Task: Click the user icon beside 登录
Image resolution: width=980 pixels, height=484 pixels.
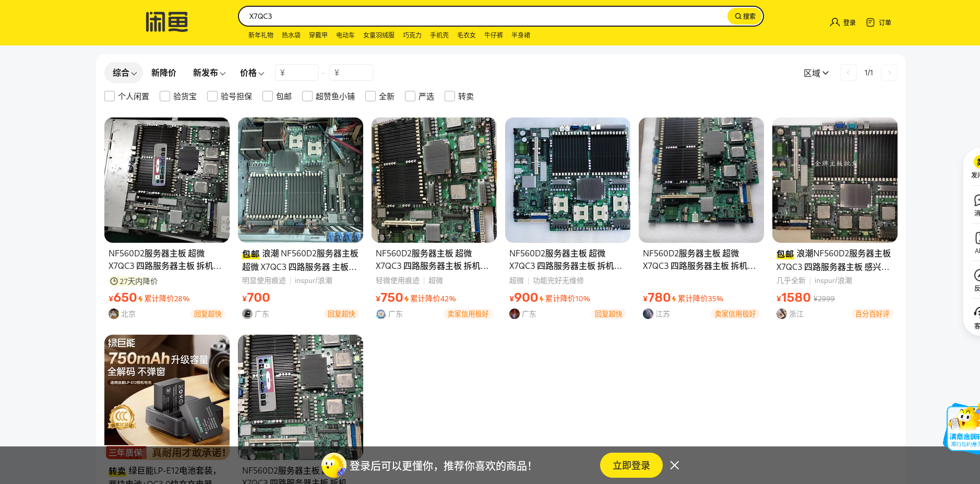Action: click(x=834, y=22)
